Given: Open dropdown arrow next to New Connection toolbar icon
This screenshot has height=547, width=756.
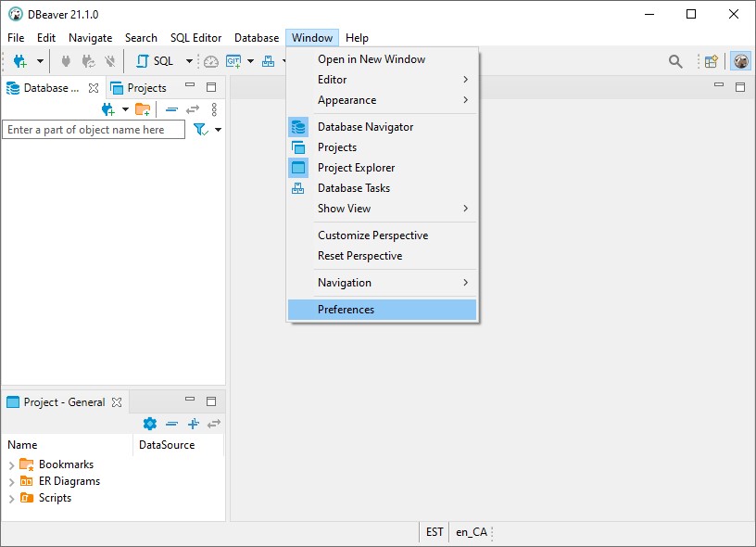Looking at the screenshot, I should tap(40, 61).
